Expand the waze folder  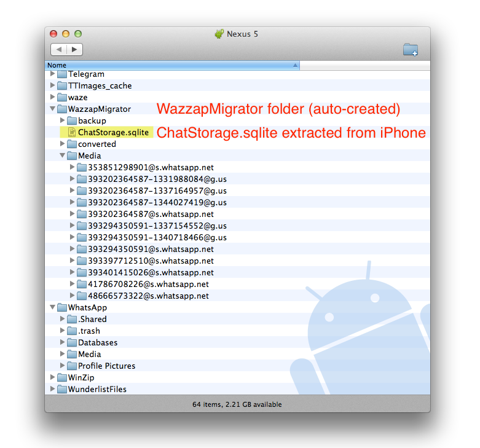coord(52,97)
